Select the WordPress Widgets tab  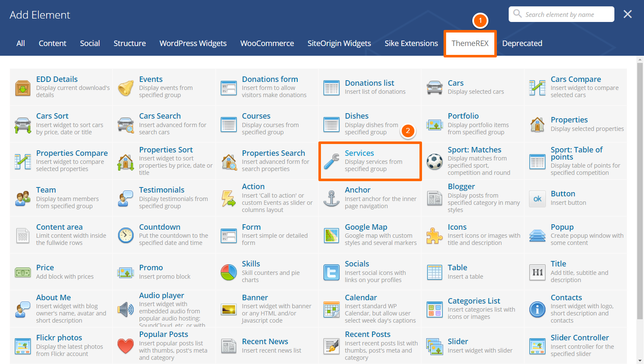coord(193,43)
